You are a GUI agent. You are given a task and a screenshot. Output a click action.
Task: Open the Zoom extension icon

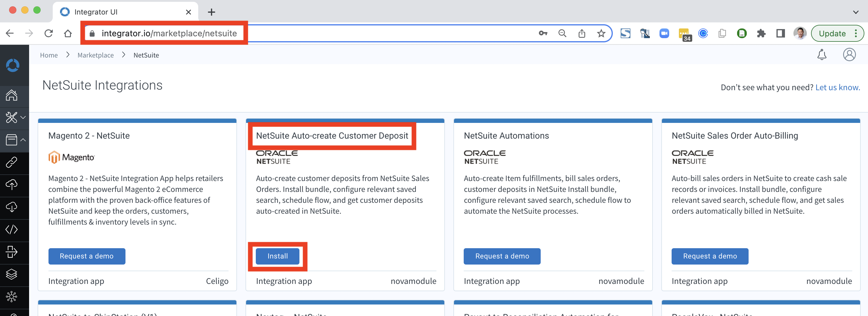click(664, 33)
